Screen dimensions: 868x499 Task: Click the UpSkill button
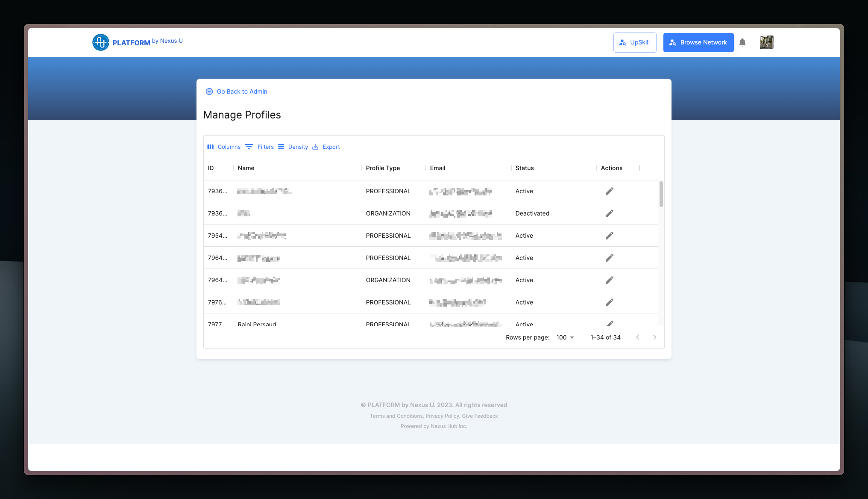point(635,42)
